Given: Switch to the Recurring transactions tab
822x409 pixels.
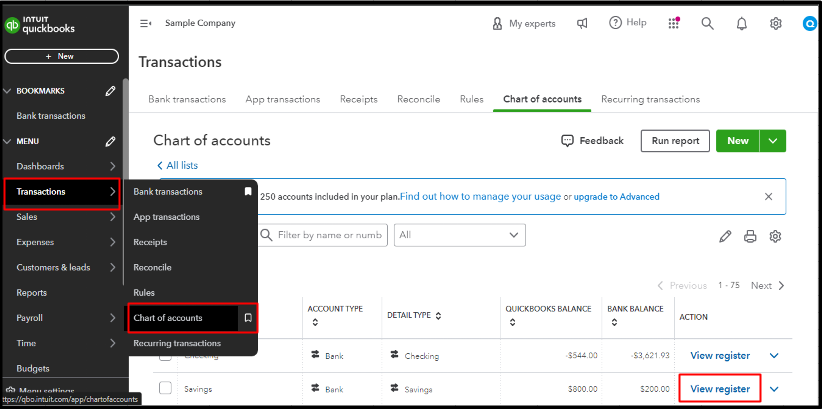Looking at the screenshot, I should [x=651, y=99].
